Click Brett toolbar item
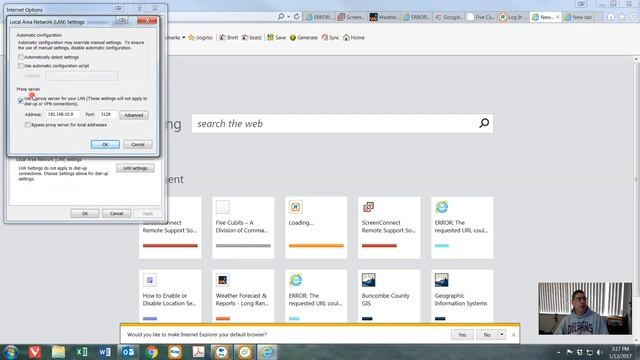 (229, 38)
